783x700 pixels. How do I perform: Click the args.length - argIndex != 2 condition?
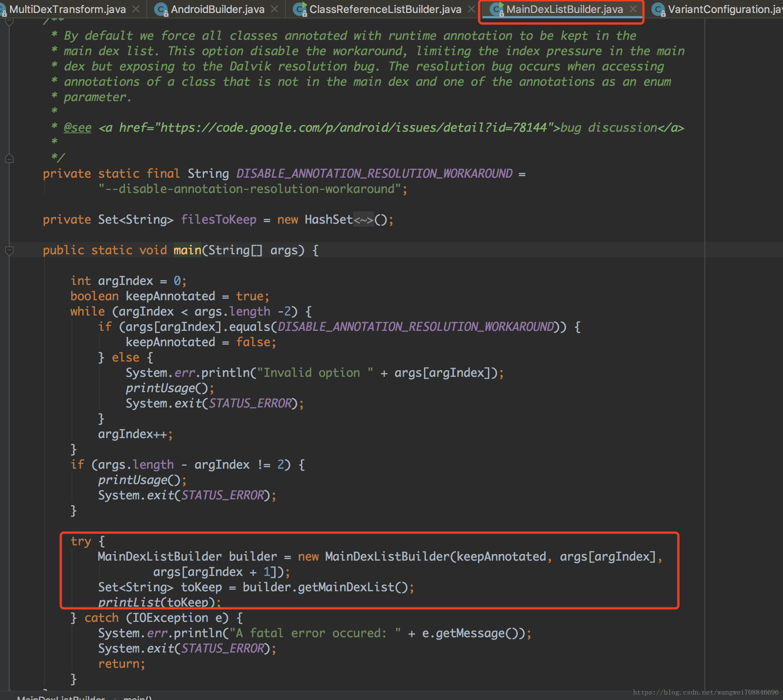coord(191,465)
